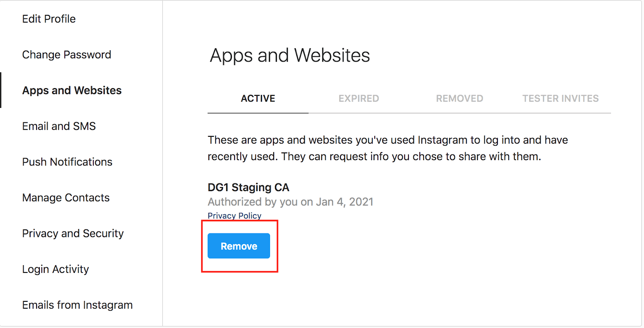Image resolution: width=644 pixels, height=328 pixels.
Task: Click the blue Remove button
Action: (x=239, y=246)
